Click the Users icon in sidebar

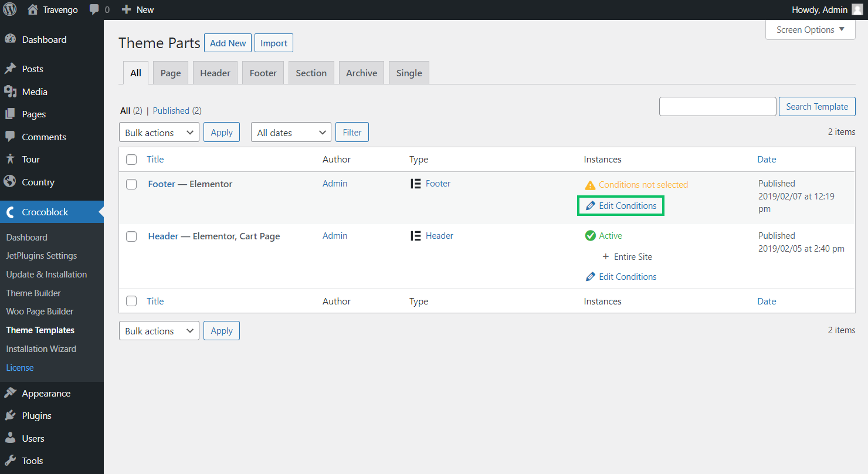(x=10, y=438)
